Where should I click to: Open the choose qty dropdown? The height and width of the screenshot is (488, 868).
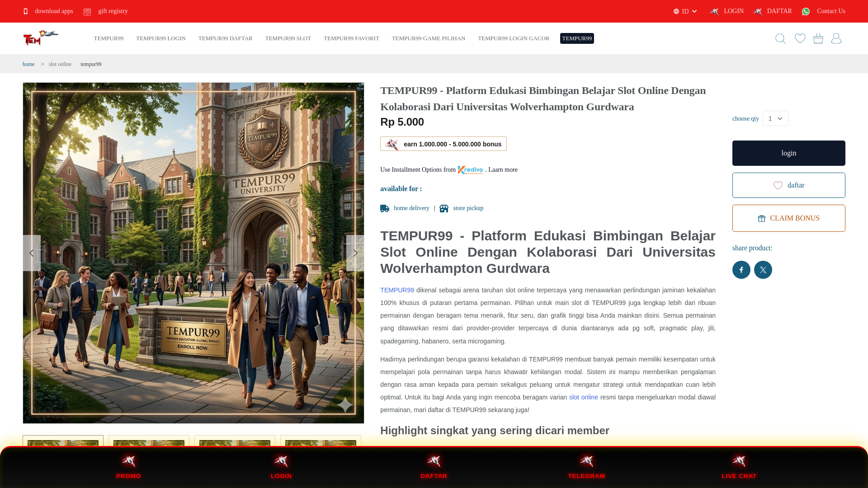pyautogui.click(x=776, y=118)
